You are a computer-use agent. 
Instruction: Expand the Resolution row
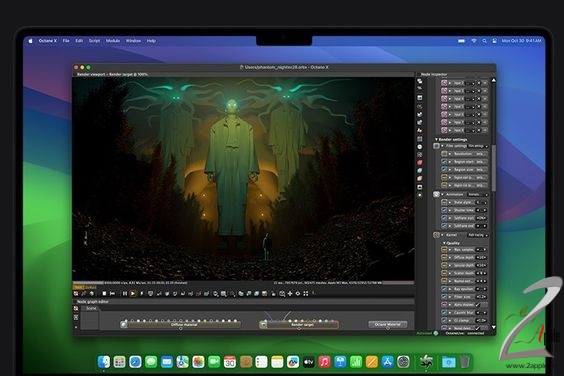point(450,154)
